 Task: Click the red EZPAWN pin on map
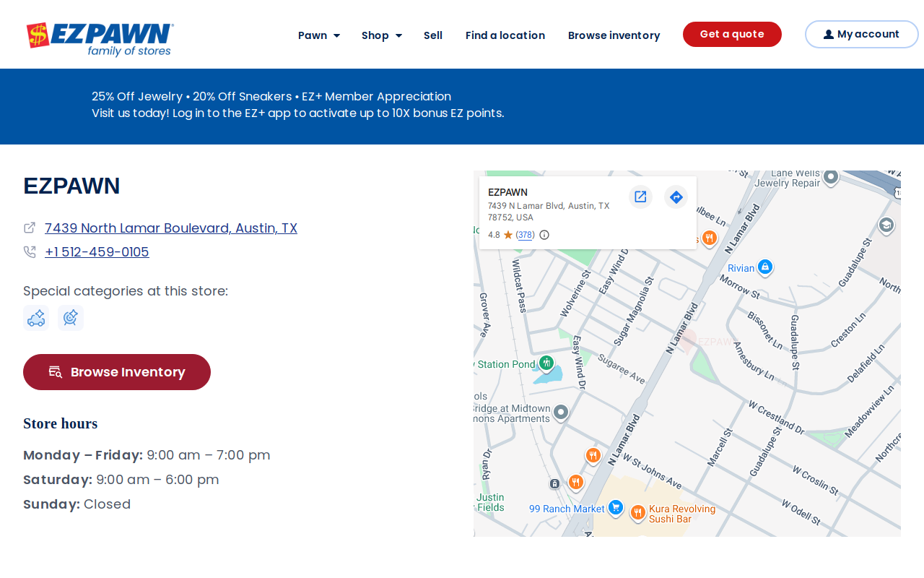pos(689,341)
